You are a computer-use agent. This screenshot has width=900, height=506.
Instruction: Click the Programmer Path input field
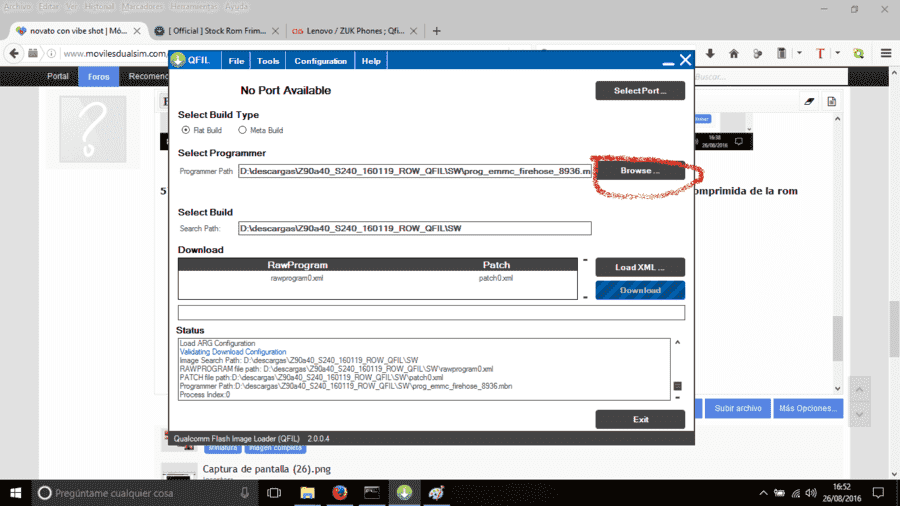tap(414, 171)
